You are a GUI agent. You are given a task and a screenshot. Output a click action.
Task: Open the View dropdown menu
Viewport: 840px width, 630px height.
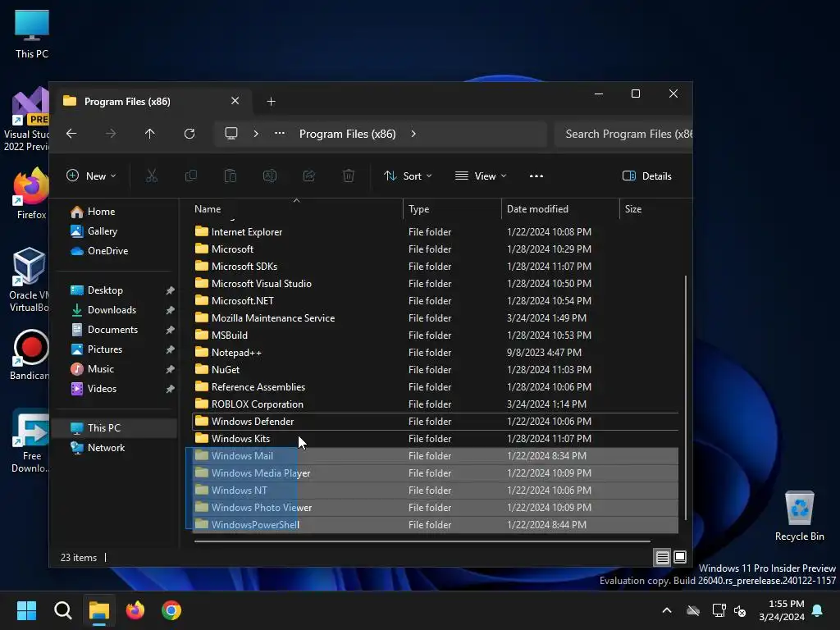pyautogui.click(x=481, y=176)
